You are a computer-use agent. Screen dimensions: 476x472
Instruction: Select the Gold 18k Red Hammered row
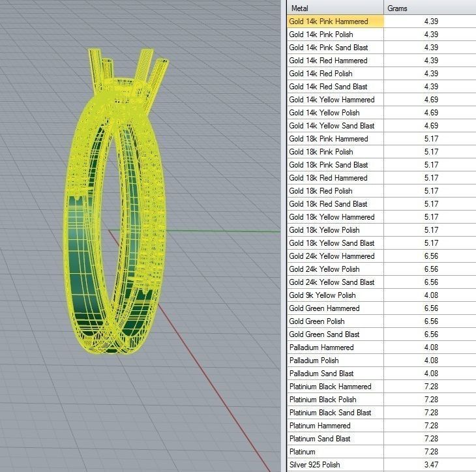381,178
